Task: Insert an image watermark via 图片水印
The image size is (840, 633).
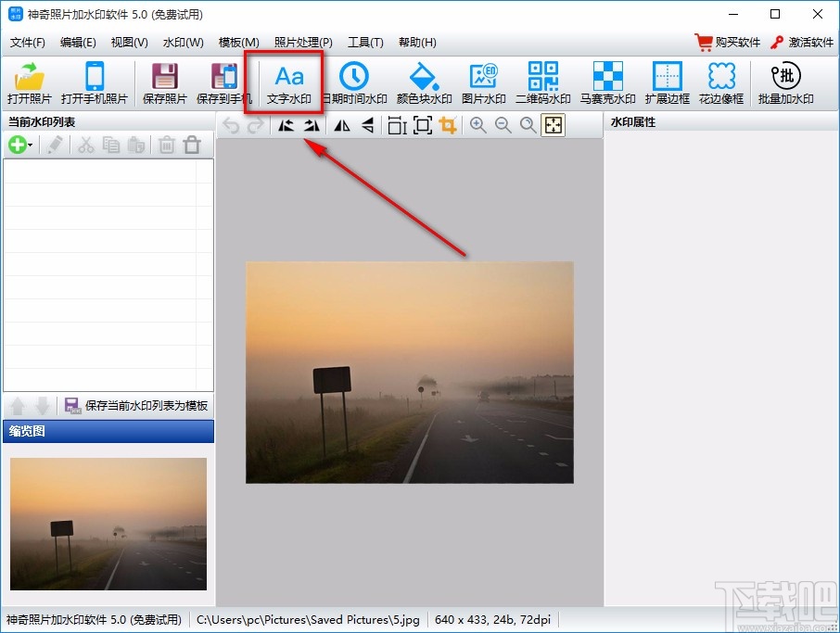Action: 483,82
